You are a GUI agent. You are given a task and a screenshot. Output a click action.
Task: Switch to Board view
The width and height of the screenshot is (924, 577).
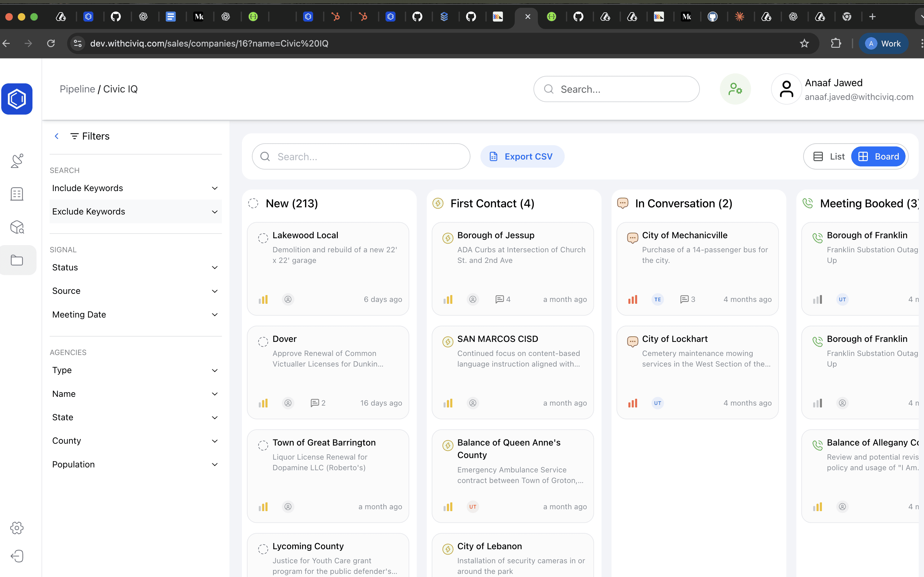coord(879,156)
